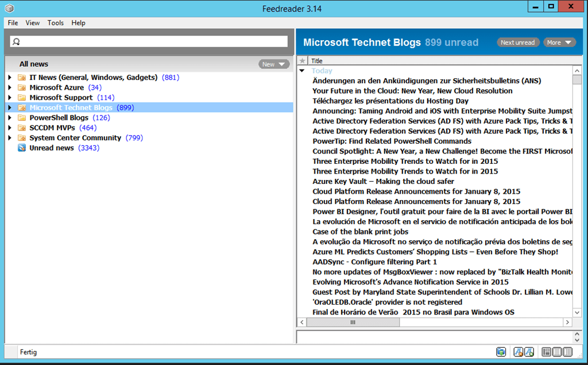This screenshot has height=365, width=588.
Task: Click the decrease font size icon
Action: tap(519, 352)
